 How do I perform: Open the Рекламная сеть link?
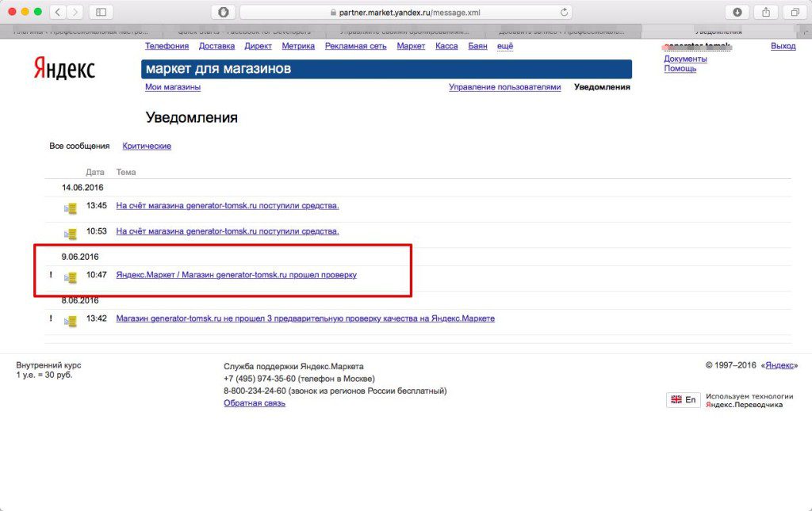click(356, 46)
